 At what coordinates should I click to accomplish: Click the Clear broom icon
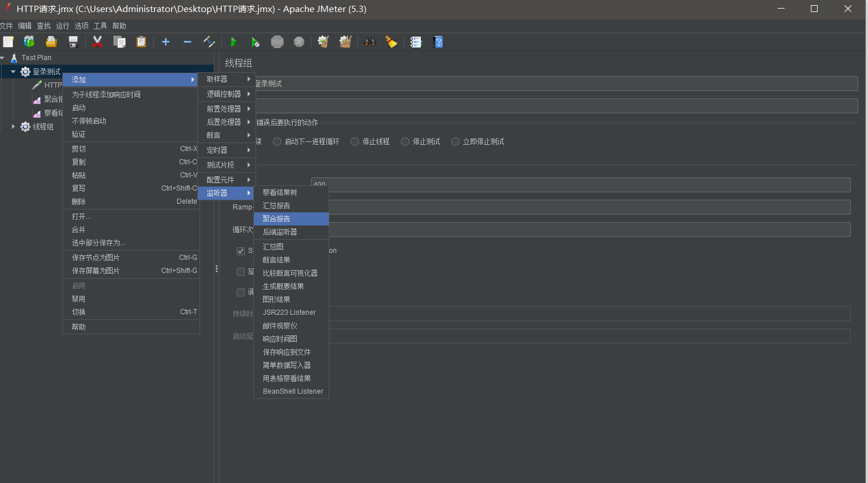point(323,42)
